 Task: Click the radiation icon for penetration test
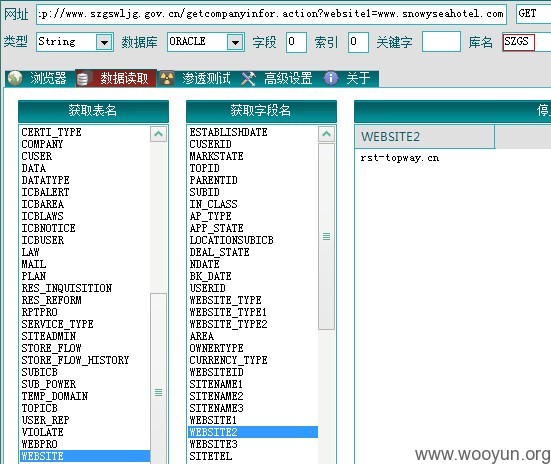click(167, 78)
